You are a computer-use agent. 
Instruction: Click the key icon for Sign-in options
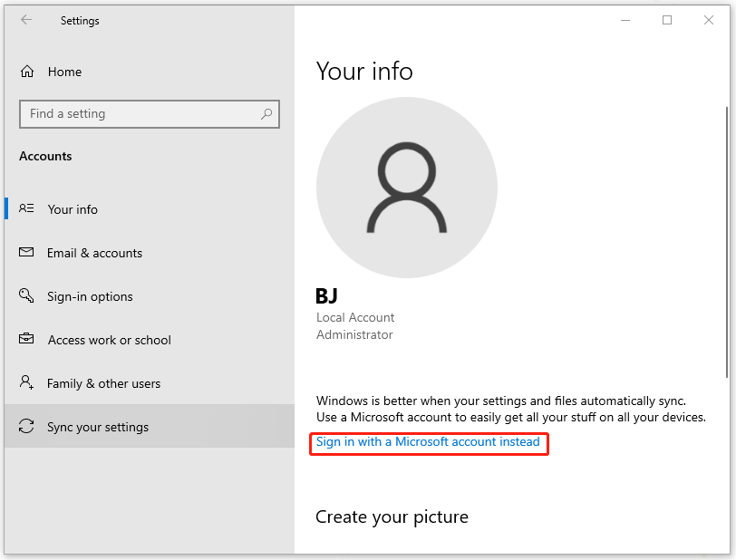pyautogui.click(x=26, y=296)
